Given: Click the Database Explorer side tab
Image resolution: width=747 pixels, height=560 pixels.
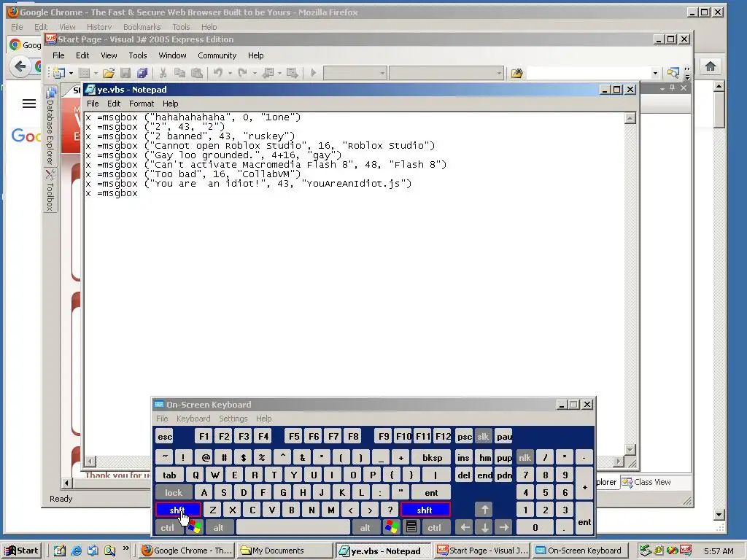Looking at the screenshot, I should 50,125.
